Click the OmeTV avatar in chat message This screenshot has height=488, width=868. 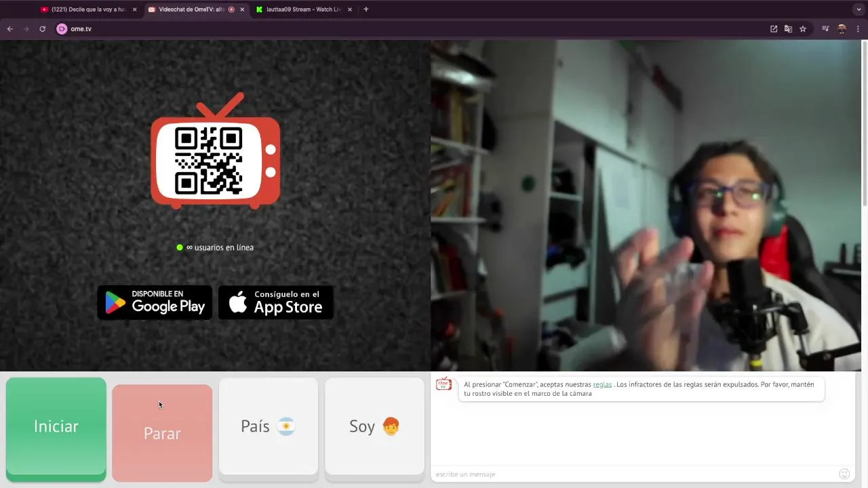443,384
